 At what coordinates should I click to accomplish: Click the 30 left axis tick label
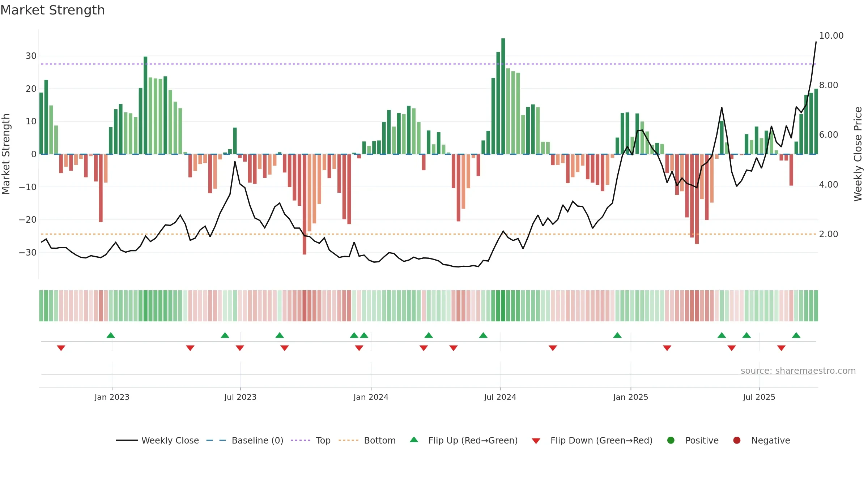(x=31, y=56)
